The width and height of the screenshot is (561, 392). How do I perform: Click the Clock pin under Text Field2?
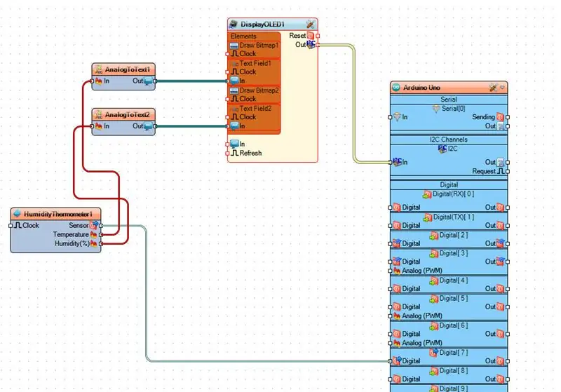227,117
